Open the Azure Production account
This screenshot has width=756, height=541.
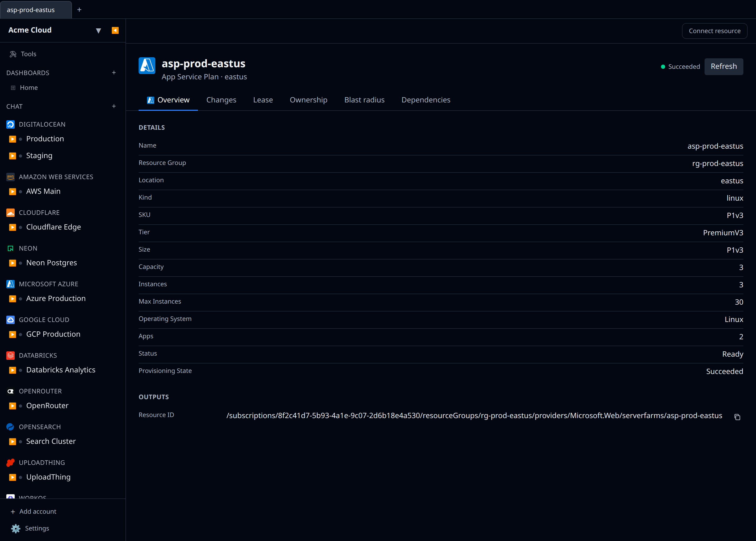56,299
